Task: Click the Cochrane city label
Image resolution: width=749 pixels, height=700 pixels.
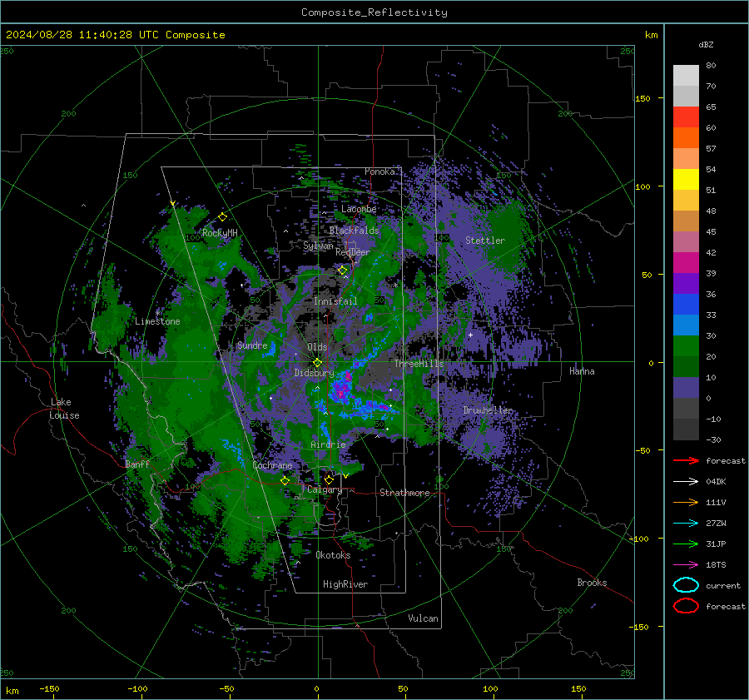Action: click(x=272, y=465)
